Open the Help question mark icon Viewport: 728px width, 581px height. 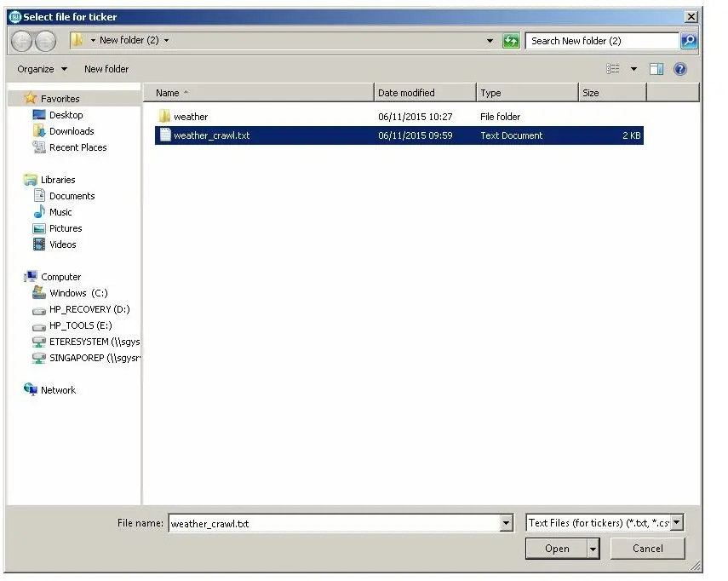pyautogui.click(x=680, y=69)
